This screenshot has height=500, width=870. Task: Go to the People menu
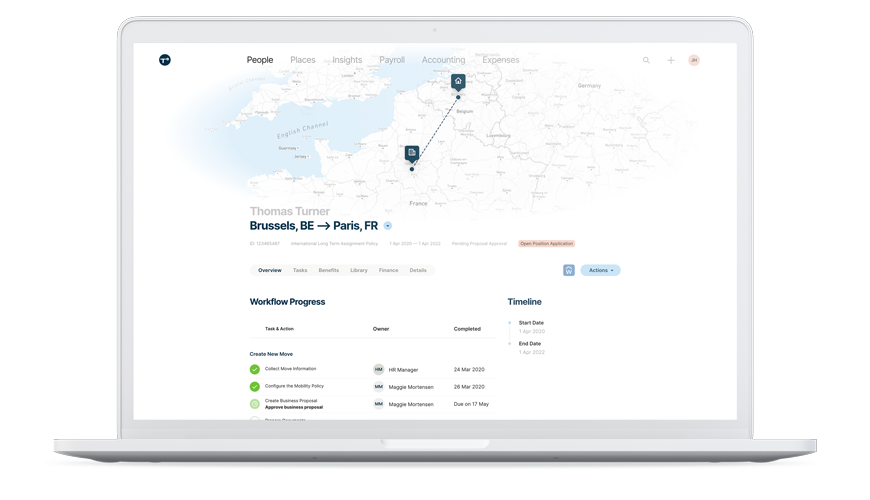[260, 60]
